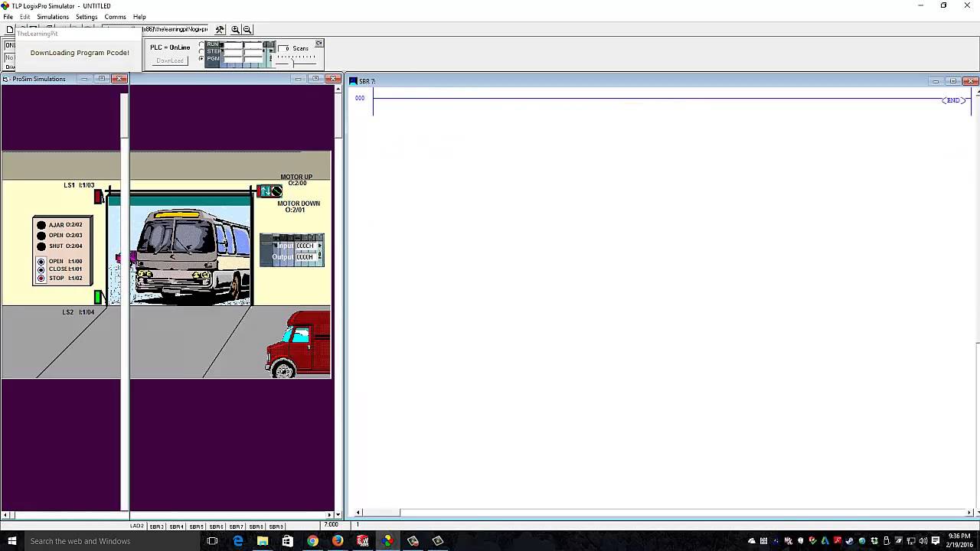980x551 pixels.
Task: Switch to the SBR 6 tab
Action: tap(217, 527)
